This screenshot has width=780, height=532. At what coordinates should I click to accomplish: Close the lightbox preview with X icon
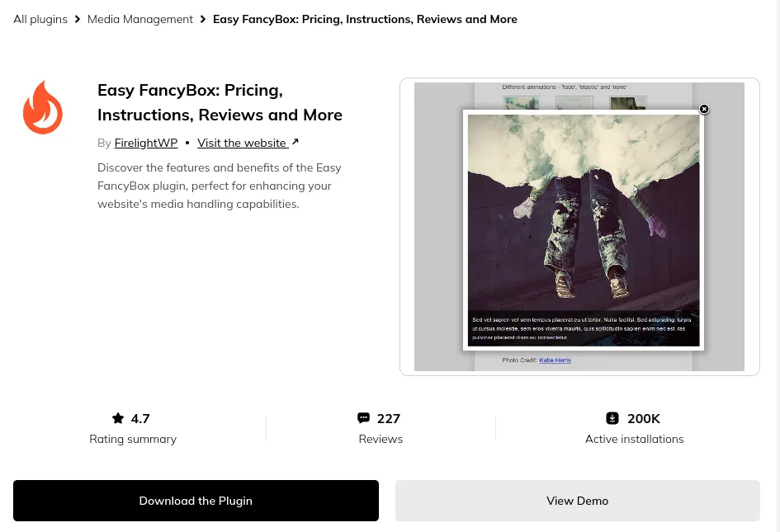click(704, 109)
